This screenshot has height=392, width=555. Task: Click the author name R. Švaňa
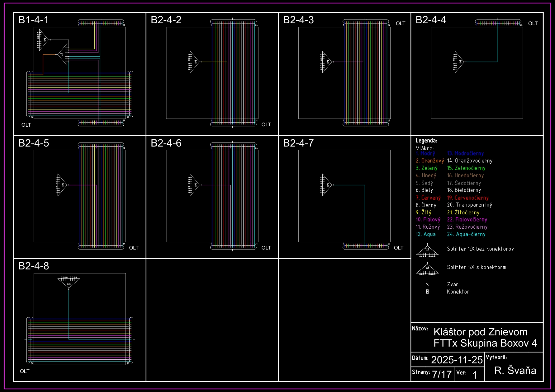(x=515, y=371)
